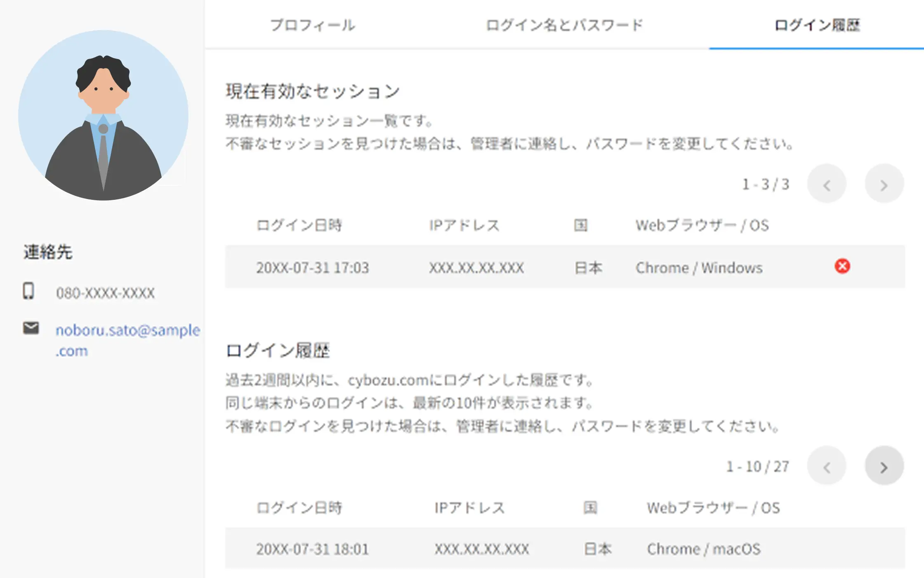This screenshot has width=924, height=578.
Task: Select the ログイン履歴 tab
Action: (817, 25)
